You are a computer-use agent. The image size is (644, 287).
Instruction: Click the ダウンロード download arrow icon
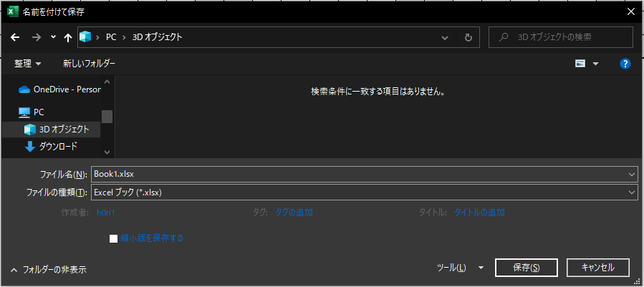[x=30, y=146]
